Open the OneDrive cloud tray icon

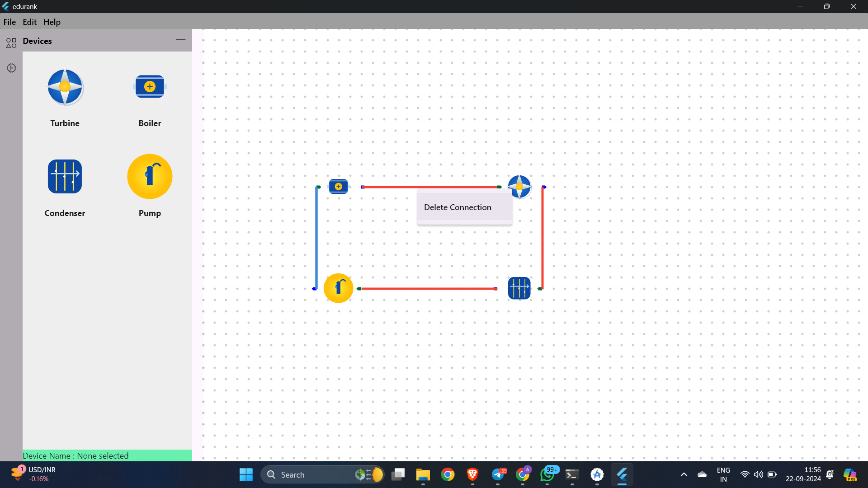(x=702, y=474)
